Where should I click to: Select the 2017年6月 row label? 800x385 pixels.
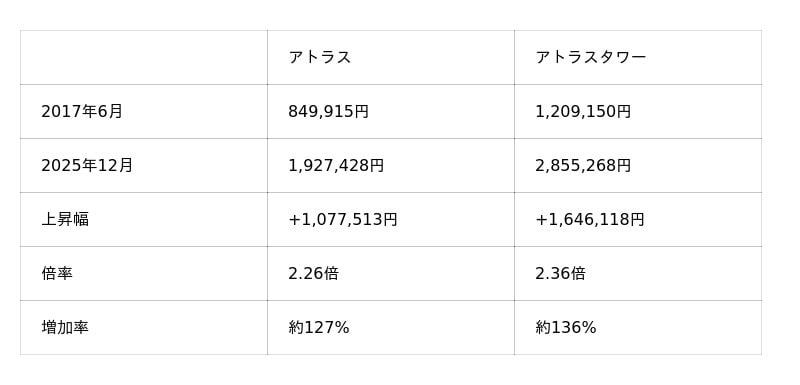tap(82, 111)
